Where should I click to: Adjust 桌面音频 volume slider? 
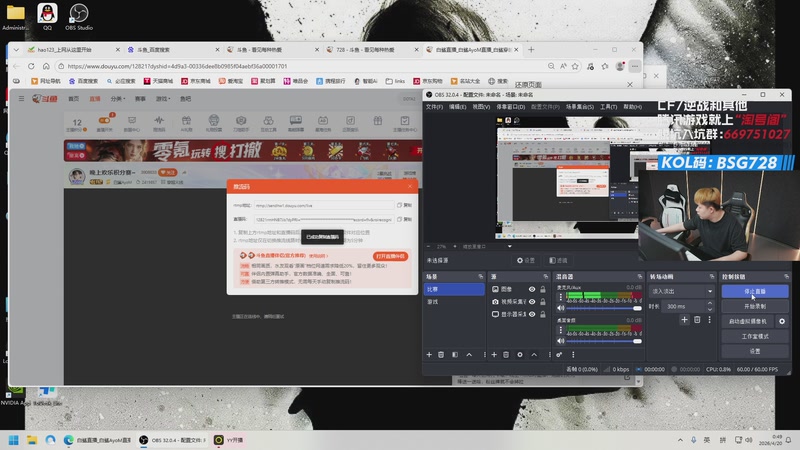click(x=604, y=341)
